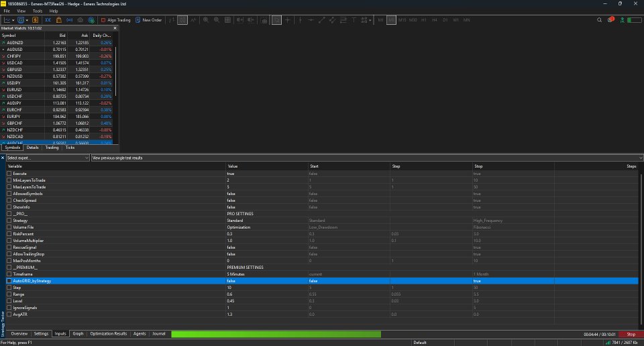Check the Range variable checkbox
The image size is (644, 346).
pos(9,294)
